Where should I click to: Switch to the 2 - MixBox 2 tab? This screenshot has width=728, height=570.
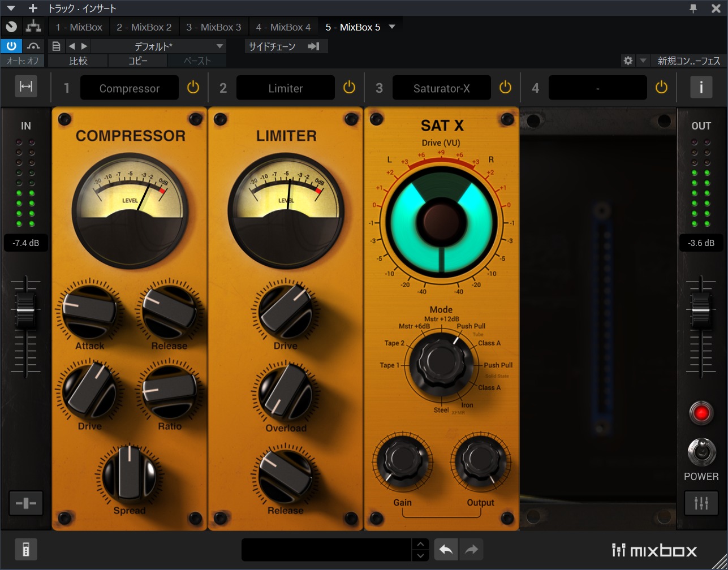click(x=144, y=27)
